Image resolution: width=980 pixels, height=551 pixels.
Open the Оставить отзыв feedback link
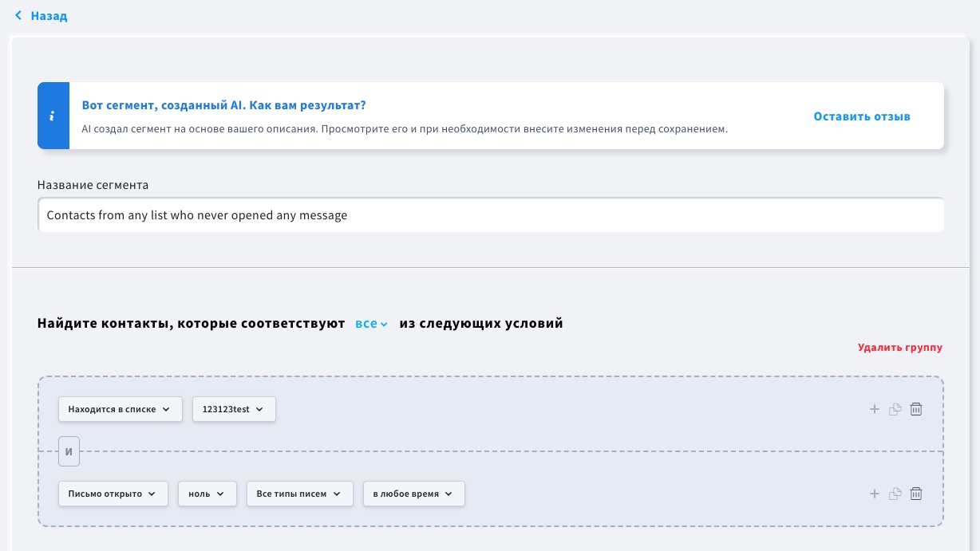[x=861, y=116]
